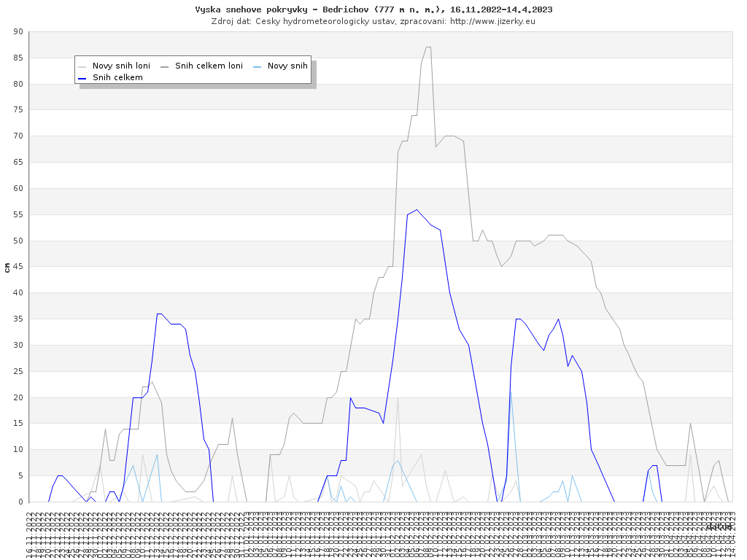
Task: Toggle the 'Novy snih' legend label
Action: coord(287,66)
